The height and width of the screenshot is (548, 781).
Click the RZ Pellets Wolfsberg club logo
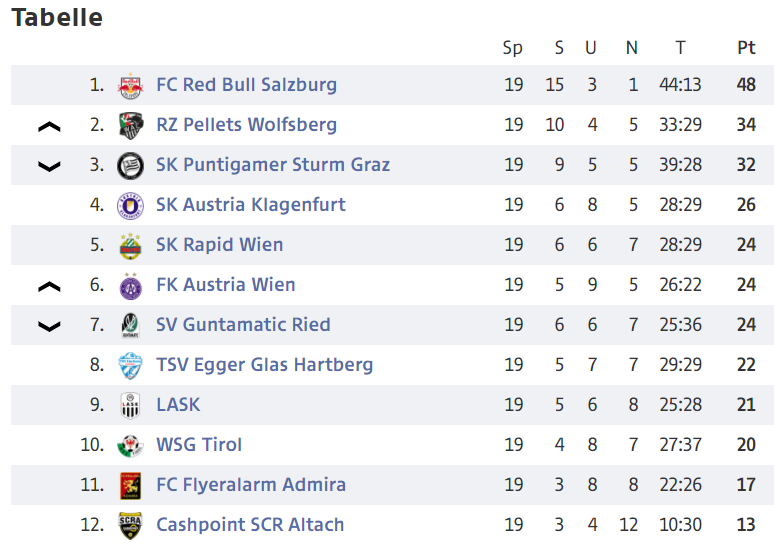click(x=130, y=125)
